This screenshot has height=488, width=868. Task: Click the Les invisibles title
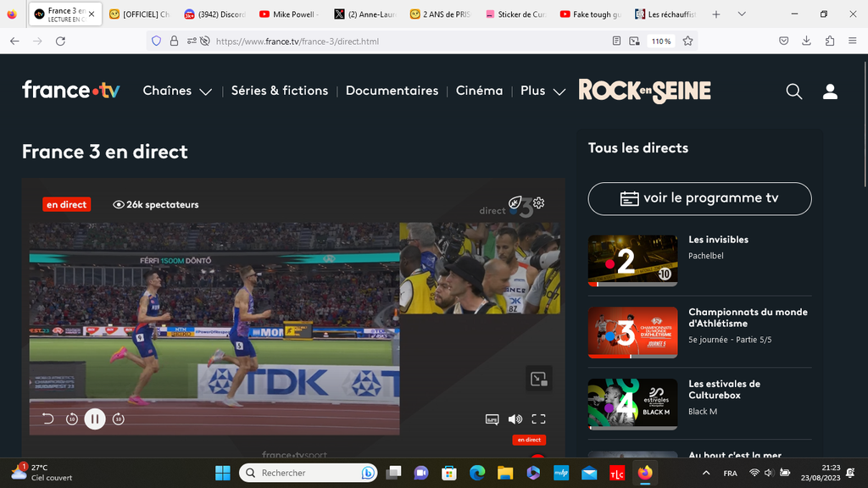point(718,240)
